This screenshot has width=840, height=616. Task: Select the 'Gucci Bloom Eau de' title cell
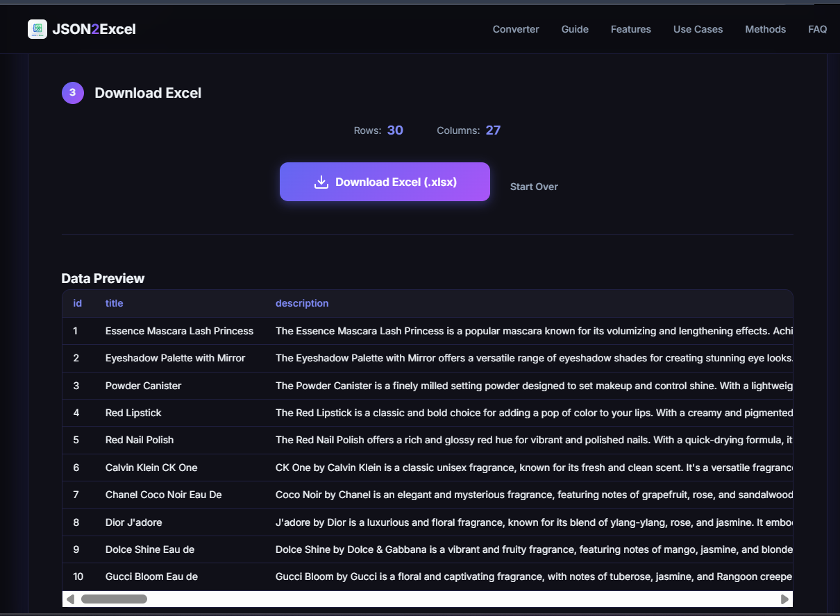[151, 576]
